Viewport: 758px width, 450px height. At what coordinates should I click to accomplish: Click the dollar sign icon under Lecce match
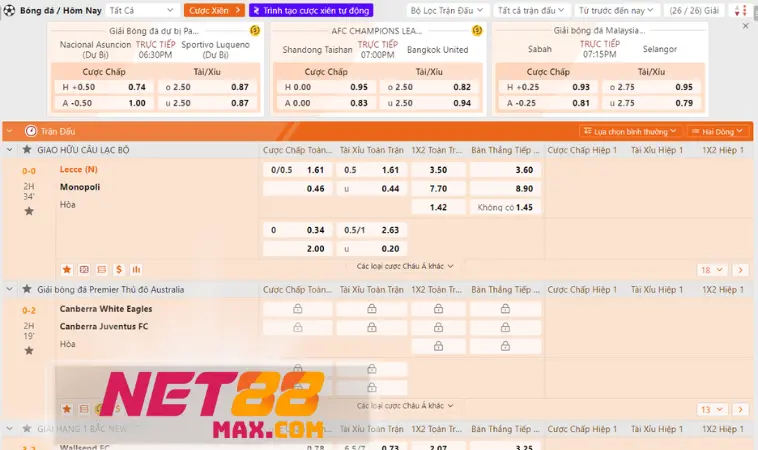click(x=119, y=269)
